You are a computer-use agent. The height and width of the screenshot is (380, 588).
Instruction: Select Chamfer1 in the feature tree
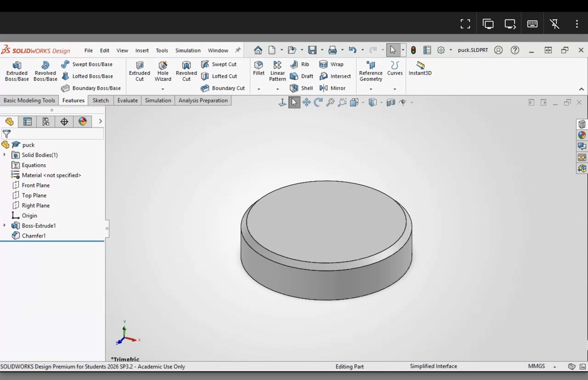point(29,236)
